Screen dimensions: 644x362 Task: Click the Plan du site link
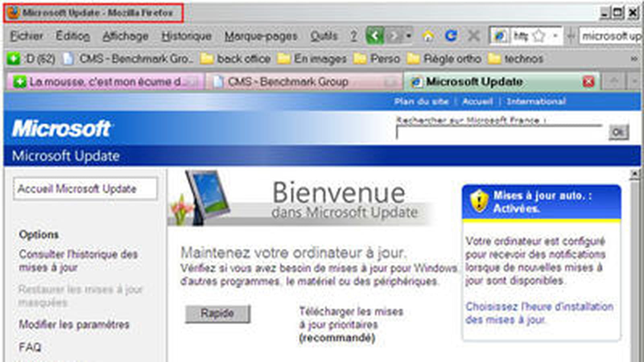pos(421,101)
